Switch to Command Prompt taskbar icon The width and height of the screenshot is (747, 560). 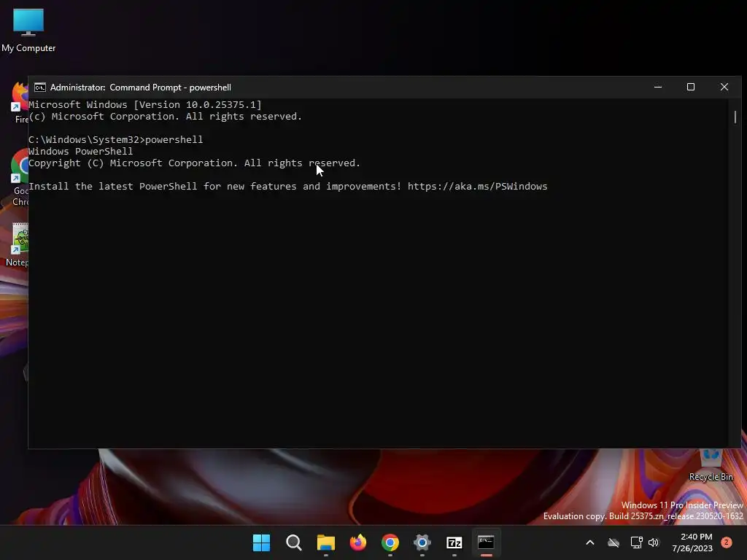coord(486,542)
